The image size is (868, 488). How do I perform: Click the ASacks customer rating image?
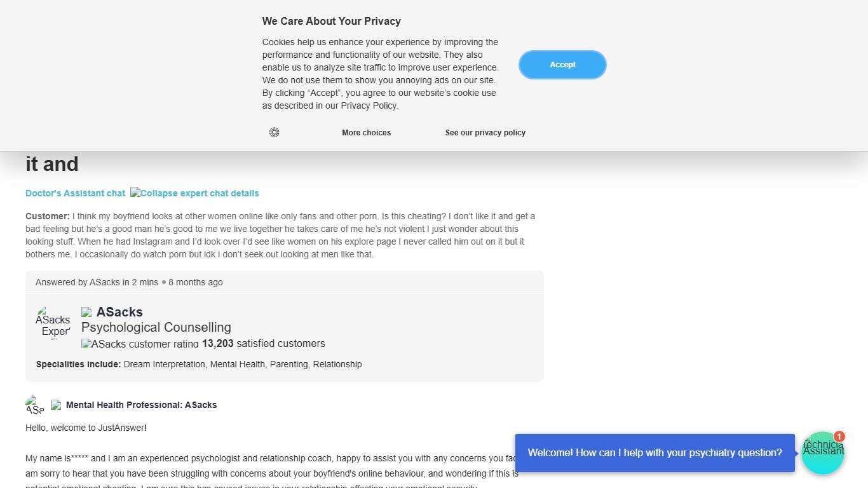(140, 344)
